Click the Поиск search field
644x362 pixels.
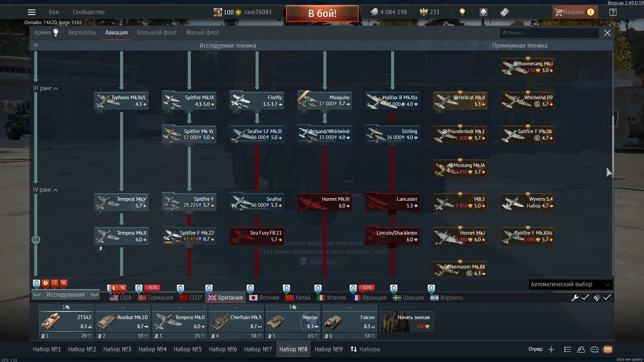pyautogui.click(x=550, y=33)
